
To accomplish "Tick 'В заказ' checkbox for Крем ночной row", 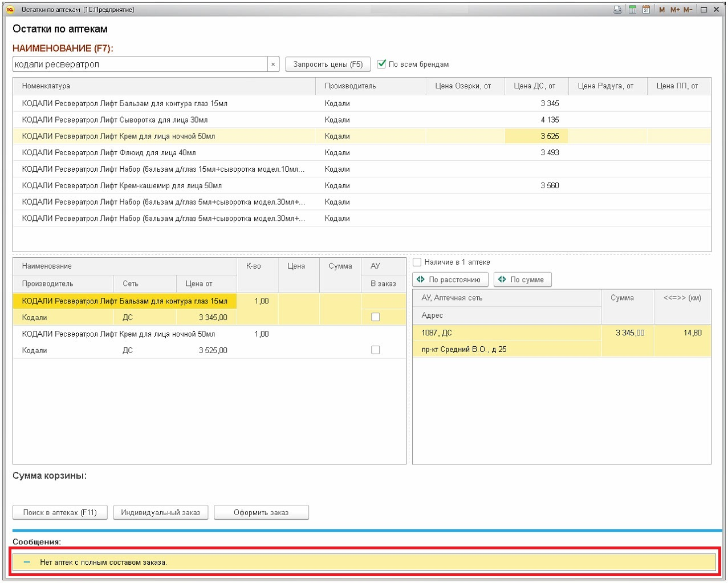I will (x=375, y=350).
